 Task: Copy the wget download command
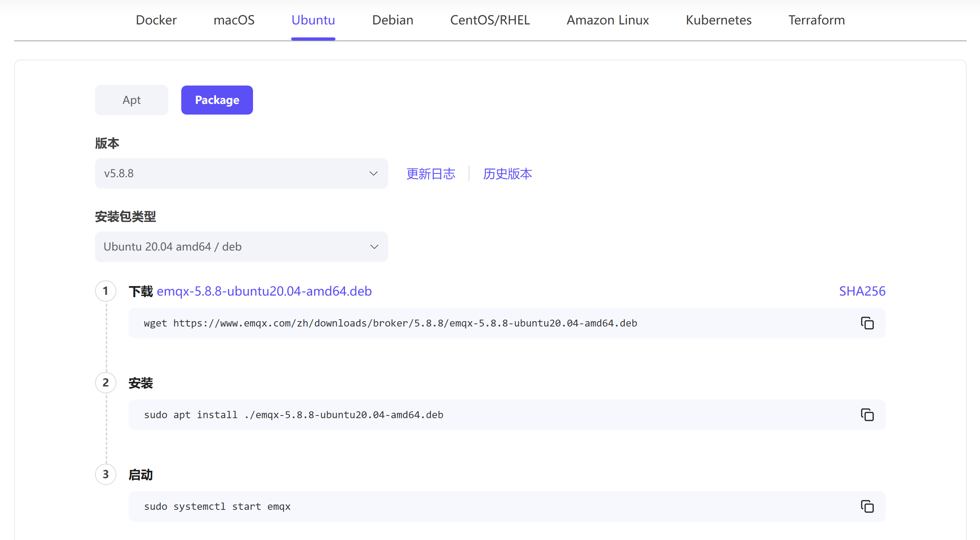[867, 323]
